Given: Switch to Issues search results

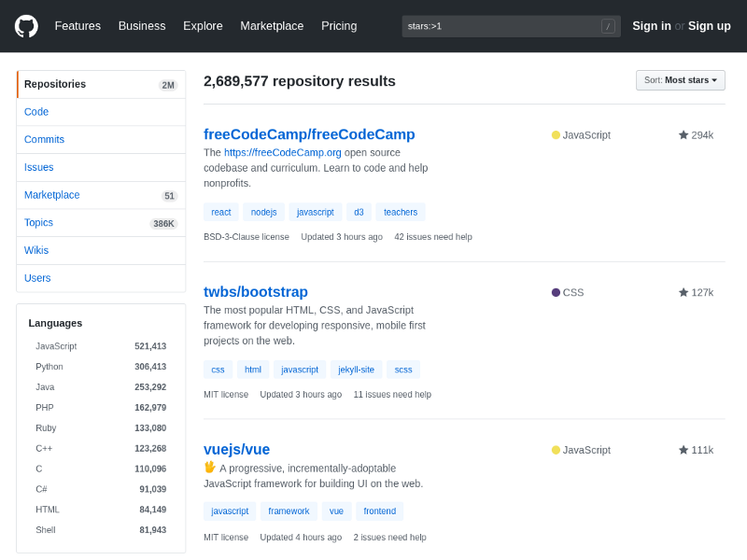Looking at the screenshot, I should point(101,167).
